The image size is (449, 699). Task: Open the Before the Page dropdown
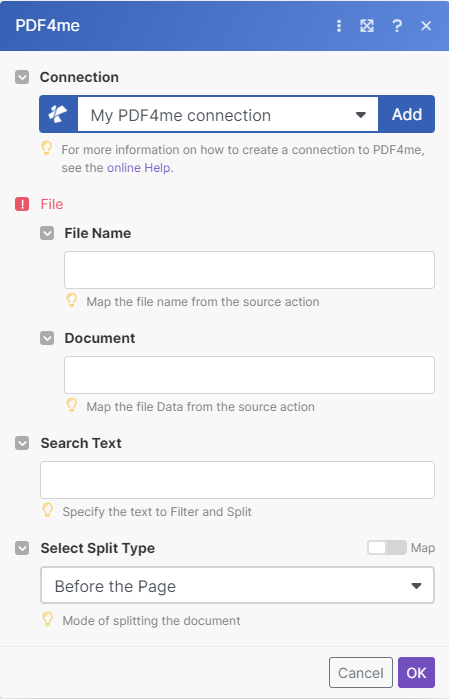[237, 585]
